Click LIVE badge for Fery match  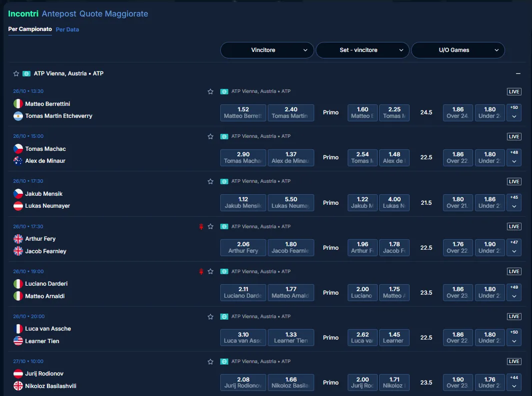point(514,227)
